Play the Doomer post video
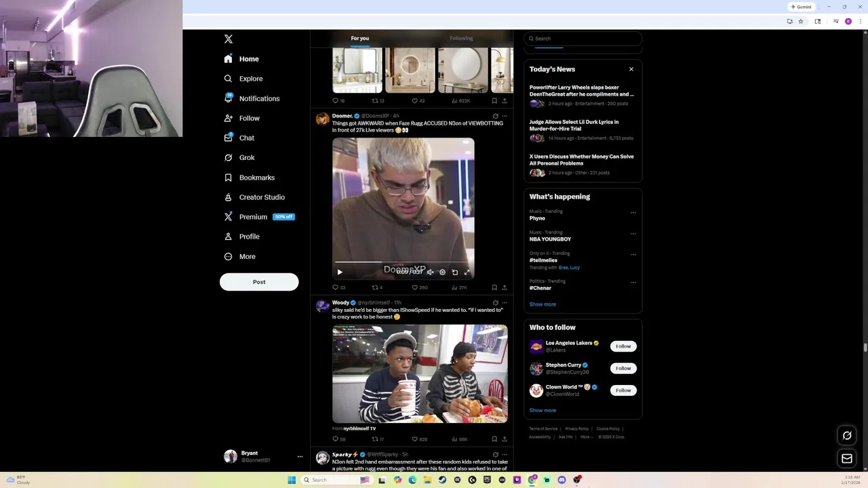Viewport: 868px width, 488px height. pyautogui.click(x=340, y=272)
